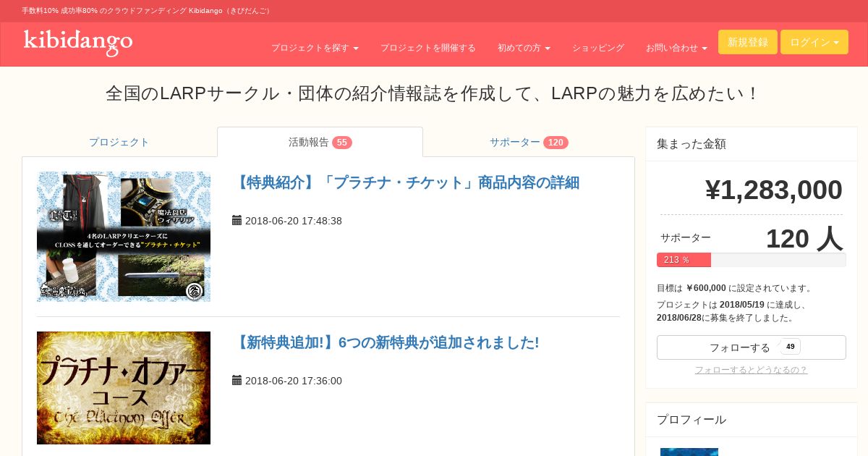This screenshot has width=868, height=456.
Task: Open the プラチナ・チケット post thumbnail
Action: click(x=124, y=237)
